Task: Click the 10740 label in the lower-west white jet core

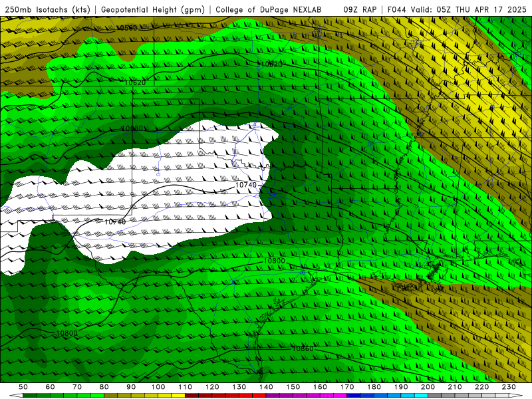Action: (115, 222)
